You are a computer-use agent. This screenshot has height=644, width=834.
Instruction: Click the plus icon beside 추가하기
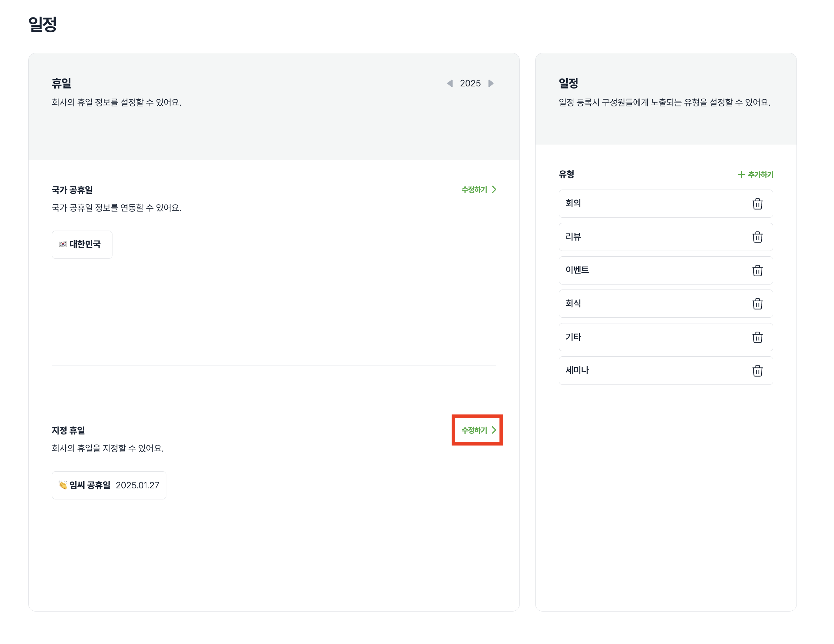click(741, 175)
